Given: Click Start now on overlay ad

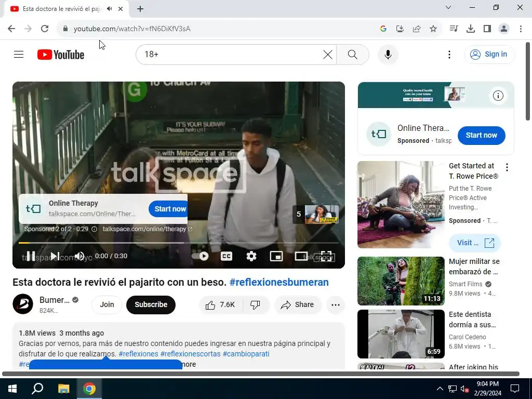Looking at the screenshot, I should point(168,209).
